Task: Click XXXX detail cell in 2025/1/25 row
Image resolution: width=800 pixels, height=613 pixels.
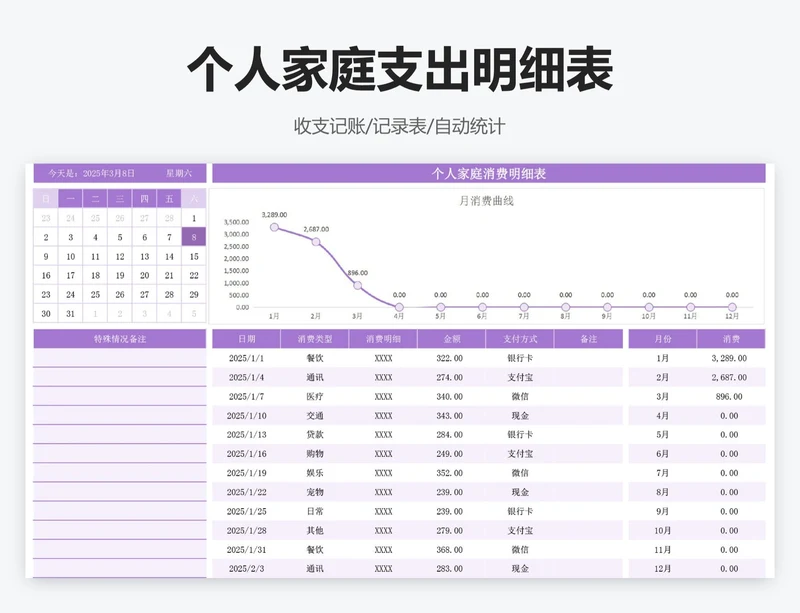Action: coord(383,511)
